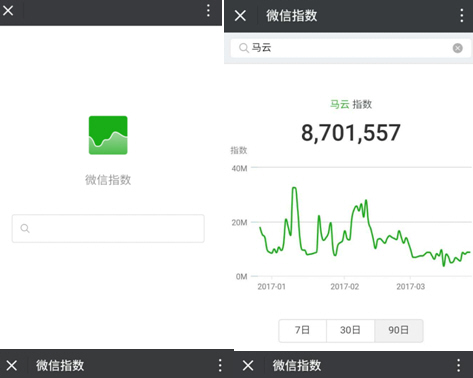Viewport: 473px width, 378px height.
Task: Close the top-right 微信指数 panel with X
Action: [x=240, y=15]
